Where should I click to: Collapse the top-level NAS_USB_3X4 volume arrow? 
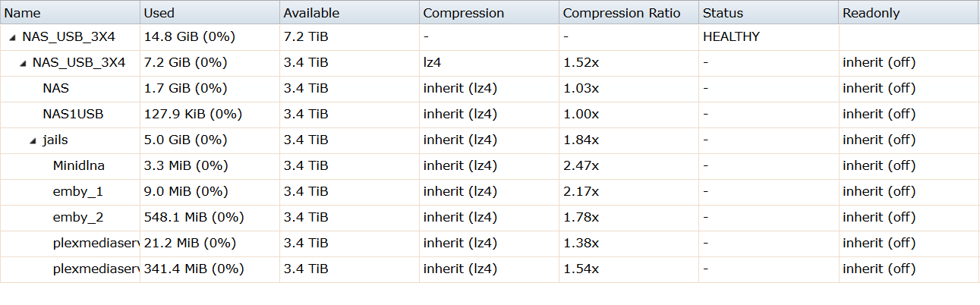click(x=13, y=37)
